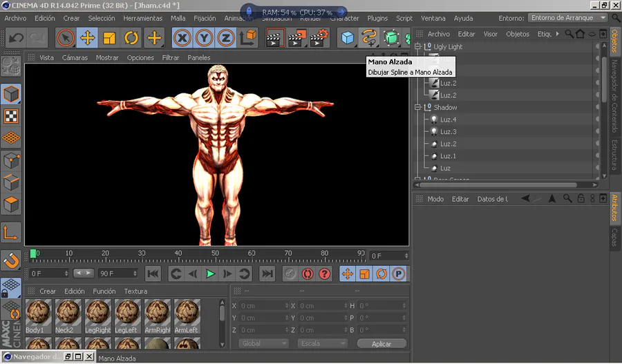Toggle the snap magnet icon
This screenshot has width=622, height=364.
tap(11, 261)
